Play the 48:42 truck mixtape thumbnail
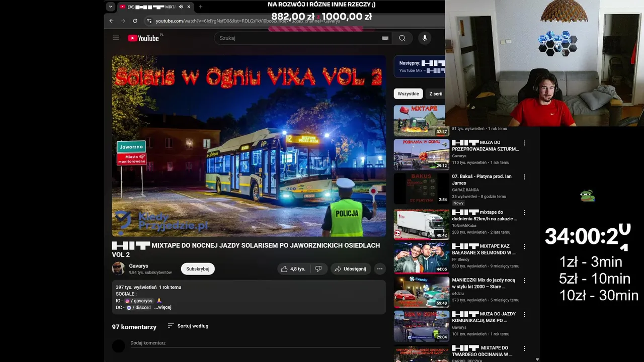This screenshot has height=362, width=644. click(421, 224)
